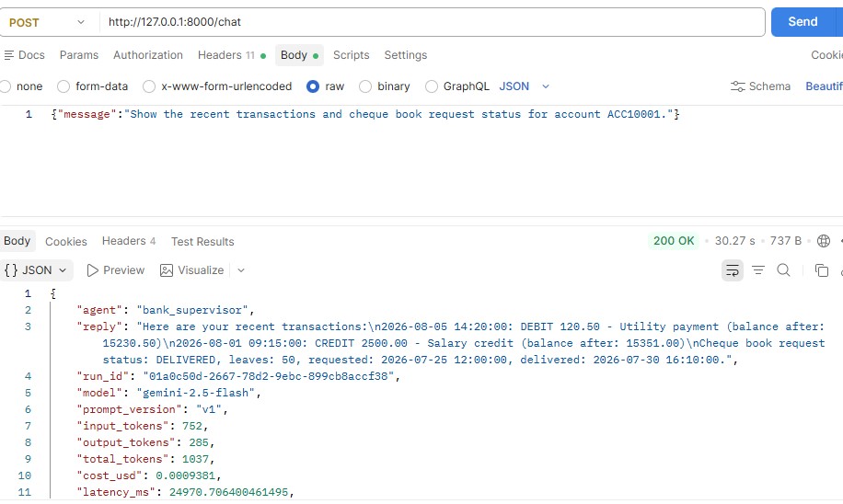Open Visualize with the image icon
The image size is (843, 504).
167,270
